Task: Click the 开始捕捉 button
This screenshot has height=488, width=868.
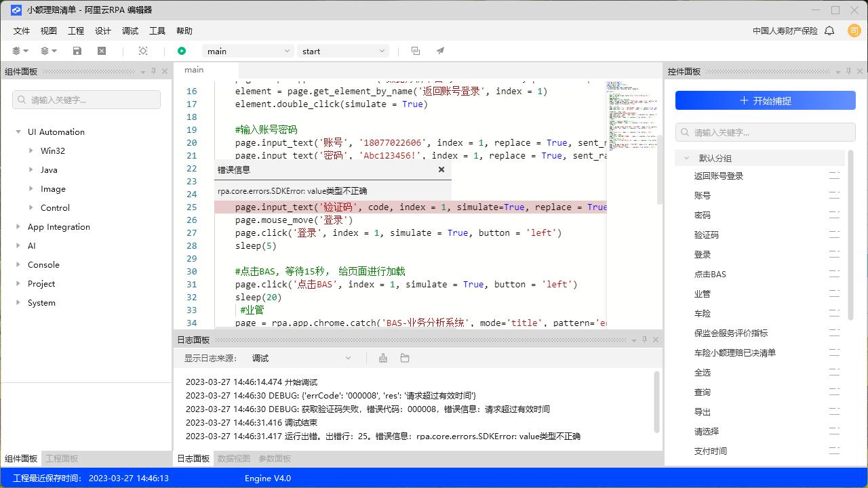Action: 766,100
